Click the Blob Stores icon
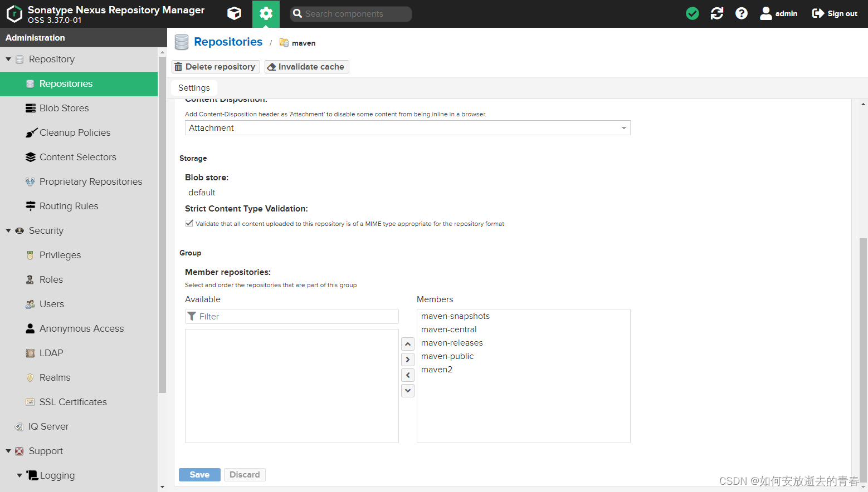The height and width of the screenshot is (492, 868). [30, 108]
